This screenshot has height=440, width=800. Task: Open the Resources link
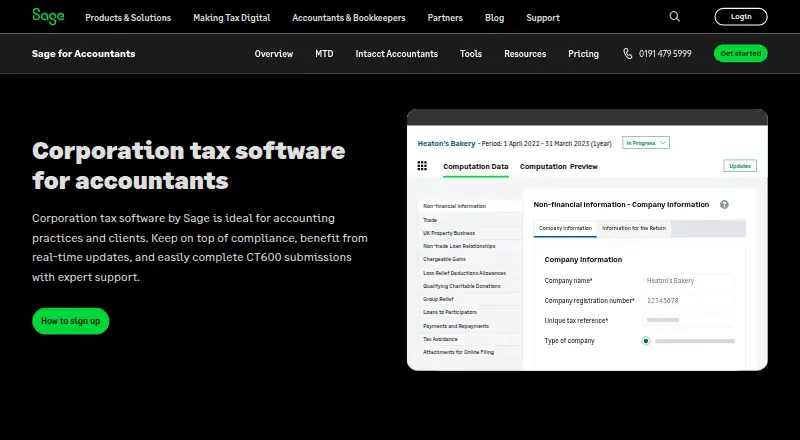click(x=525, y=54)
